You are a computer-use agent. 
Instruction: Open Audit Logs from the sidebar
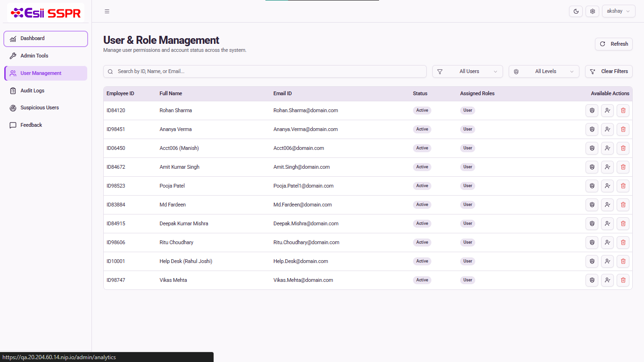46,90
